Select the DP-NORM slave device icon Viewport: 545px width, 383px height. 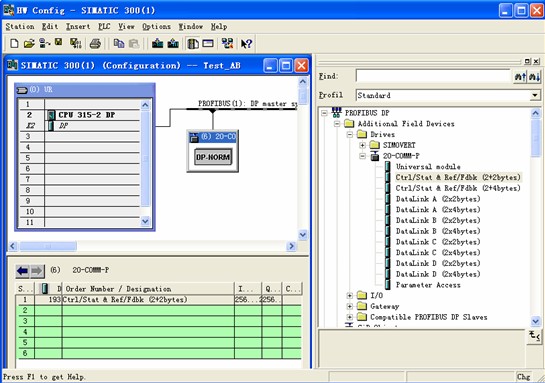point(213,157)
